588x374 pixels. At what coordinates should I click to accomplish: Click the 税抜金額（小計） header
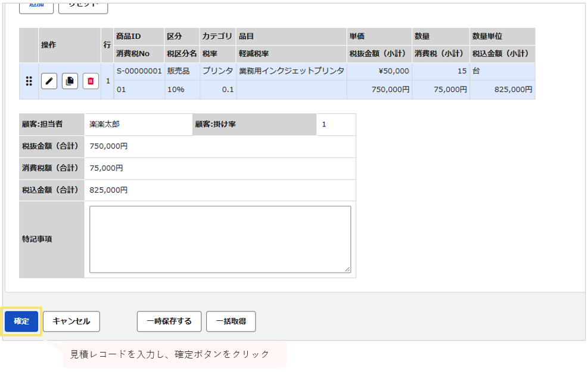(378, 54)
